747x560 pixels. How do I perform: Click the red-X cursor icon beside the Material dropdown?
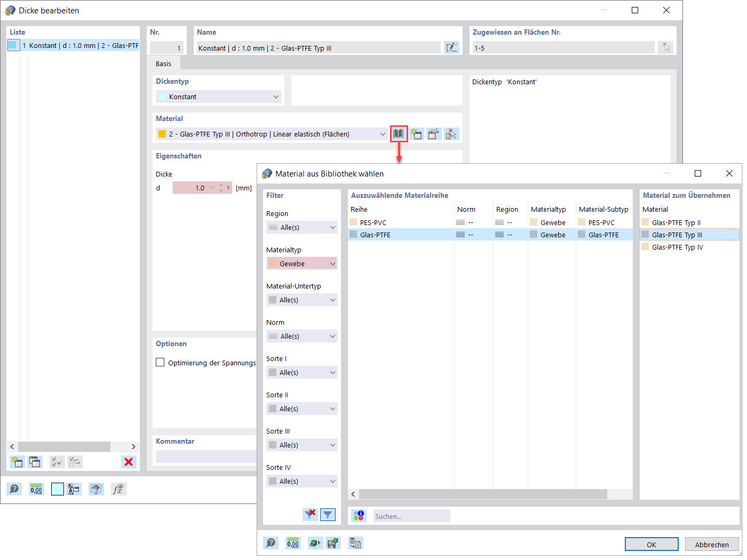[451, 134]
